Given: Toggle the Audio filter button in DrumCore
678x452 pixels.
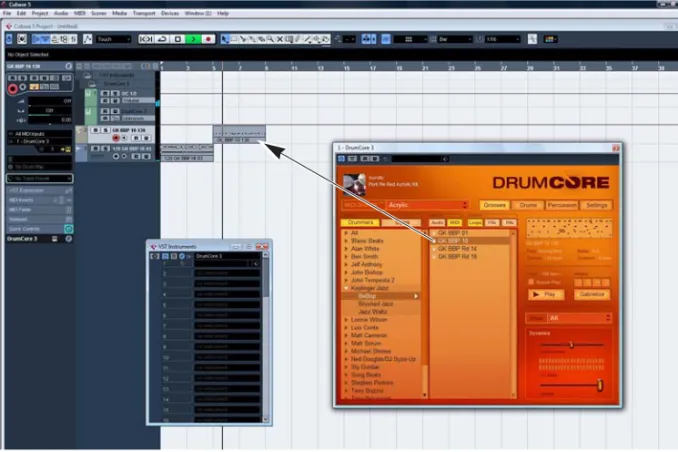Looking at the screenshot, I should pyautogui.click(x=437, y=222).
